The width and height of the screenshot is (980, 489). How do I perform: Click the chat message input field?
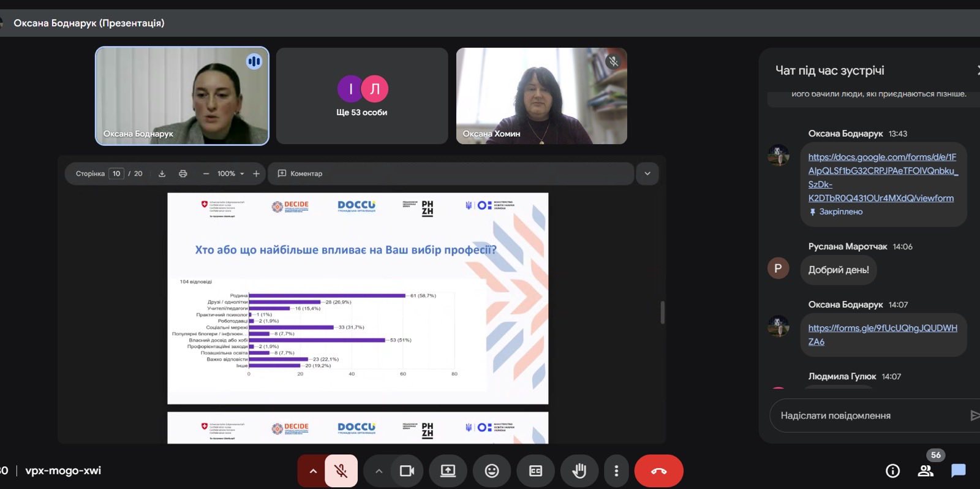[x=867, y=415]
